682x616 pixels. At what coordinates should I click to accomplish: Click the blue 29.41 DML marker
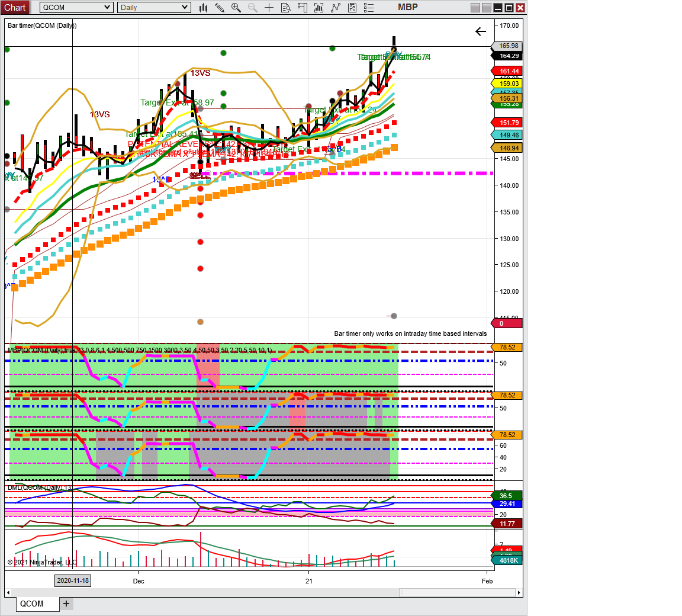click(x=507, y=504)
